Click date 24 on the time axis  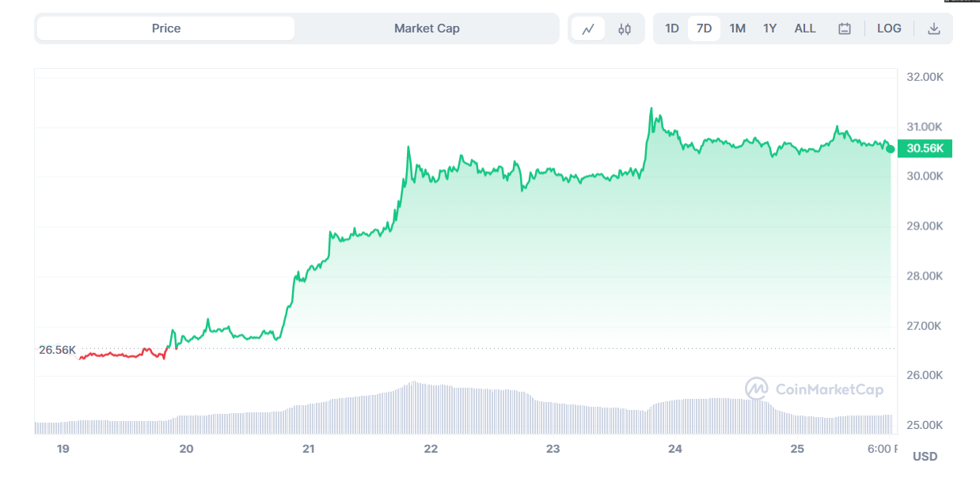pyautogui.click(x=675, y=449)
